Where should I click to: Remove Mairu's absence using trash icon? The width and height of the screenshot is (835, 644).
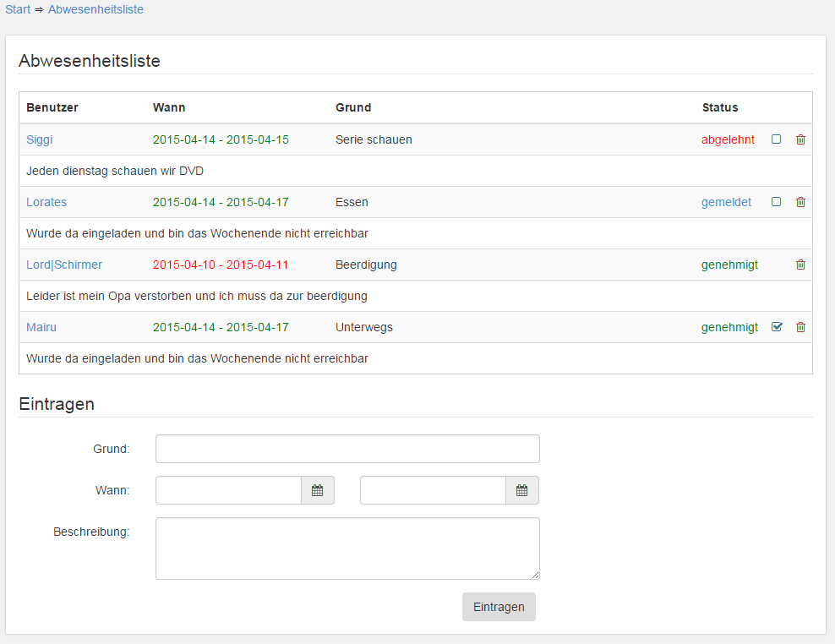point(800,327)
